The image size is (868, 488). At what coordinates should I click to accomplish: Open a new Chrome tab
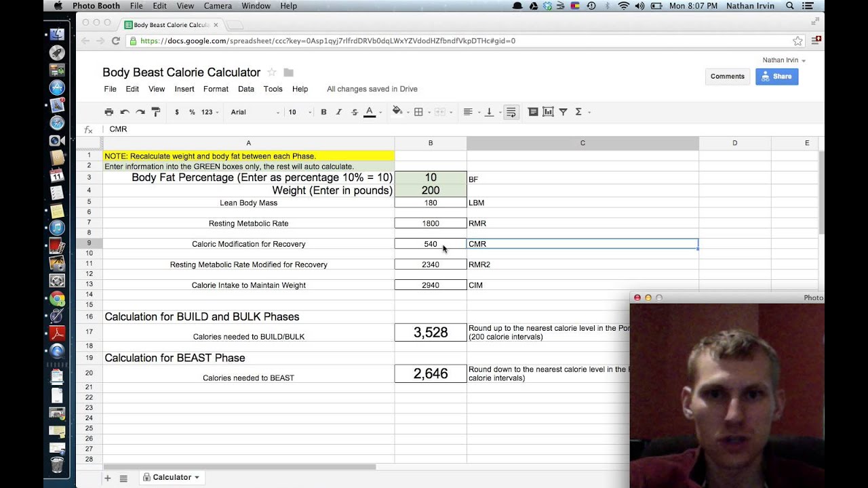point(235,25)
